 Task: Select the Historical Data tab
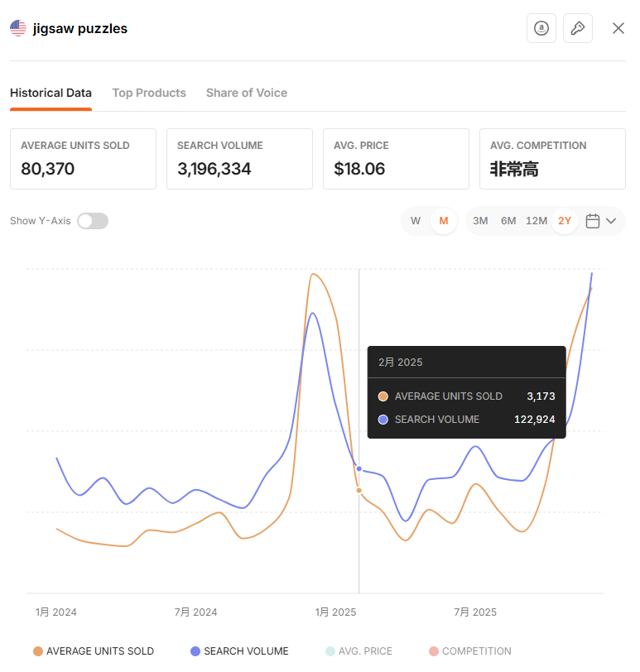tap(51, 93)
